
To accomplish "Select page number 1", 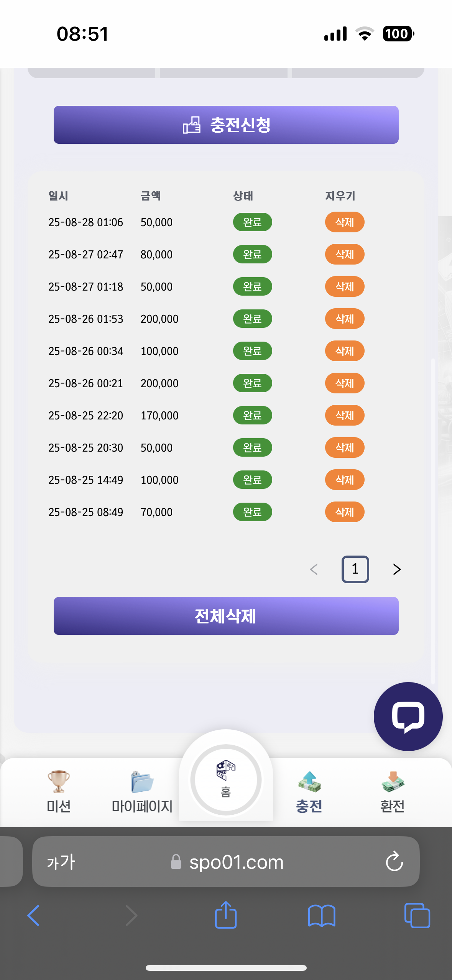I will pyautogui.click(x=355, y=569).
